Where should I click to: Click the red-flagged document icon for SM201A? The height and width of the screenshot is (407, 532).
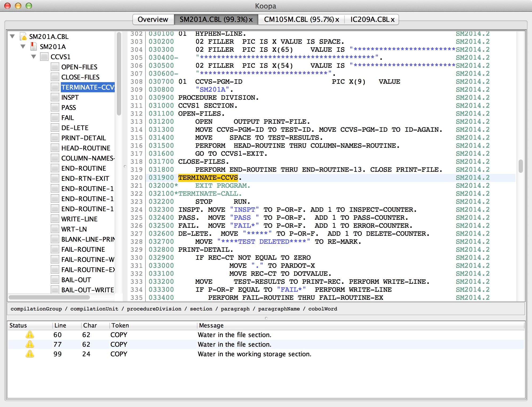click(34, 47)
